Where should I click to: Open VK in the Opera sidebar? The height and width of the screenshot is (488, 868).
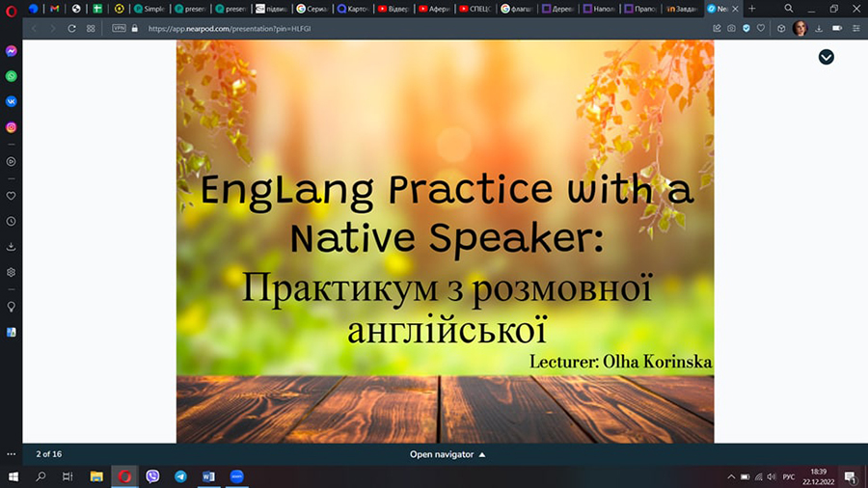pyautogui.click(x=12, y=101)
